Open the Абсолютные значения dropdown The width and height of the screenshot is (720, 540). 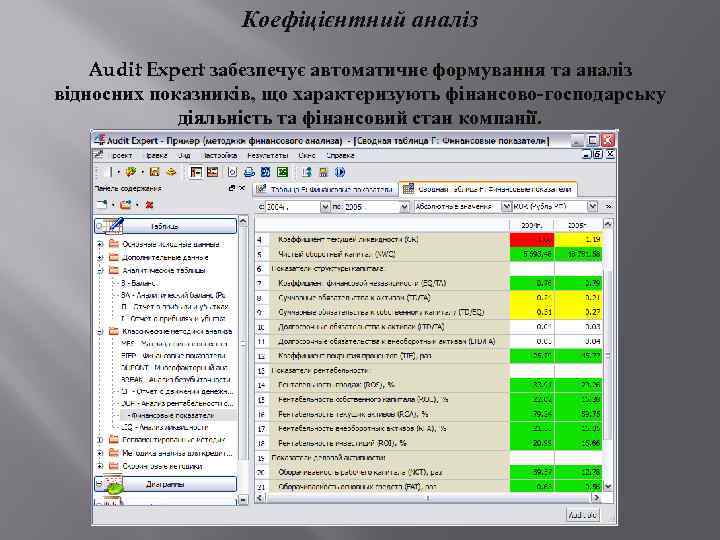pyautogui.click(x=506, y=207)
